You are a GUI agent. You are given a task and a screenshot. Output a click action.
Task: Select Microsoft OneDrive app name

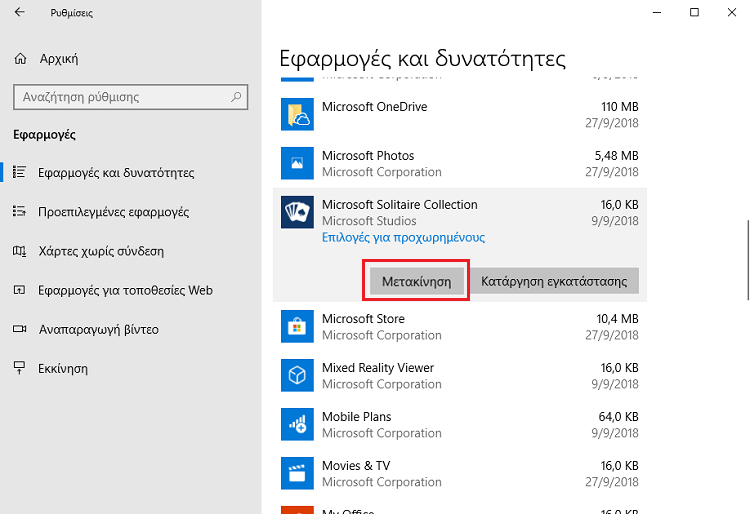tap(375, 107)
